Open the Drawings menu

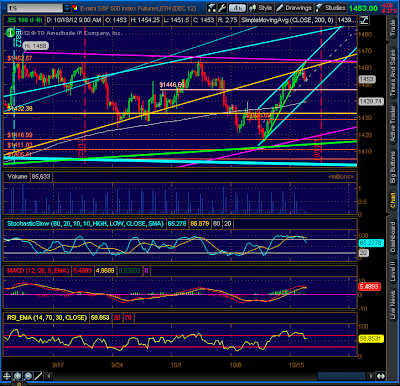pos(294,8)
